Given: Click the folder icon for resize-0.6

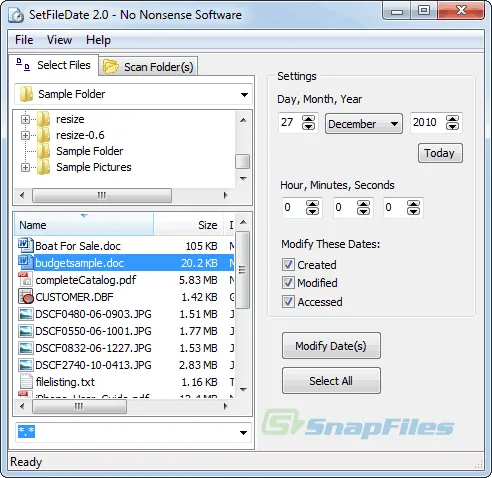Looking at the screenshot, I should [43, 135].
